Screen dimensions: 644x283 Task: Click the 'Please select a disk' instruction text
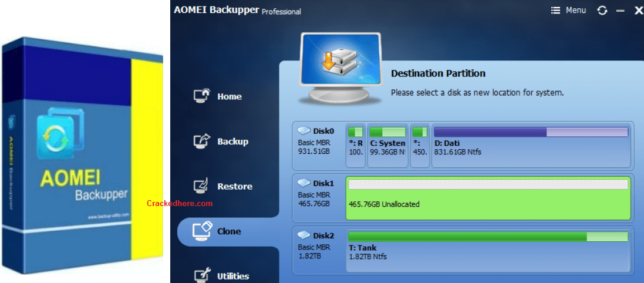pyautogui.click(x=477, y=93)
